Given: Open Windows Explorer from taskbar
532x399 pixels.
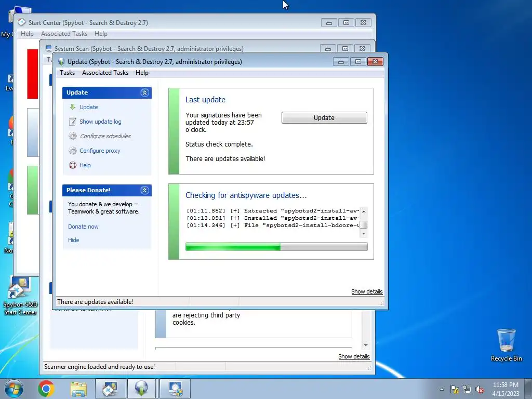Looking at the screenshot, I should point(78,389).
